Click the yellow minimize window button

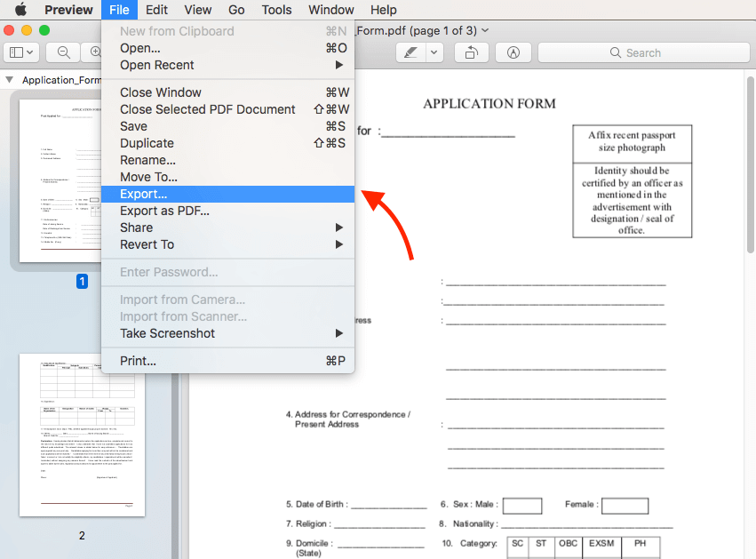point(27,30)
